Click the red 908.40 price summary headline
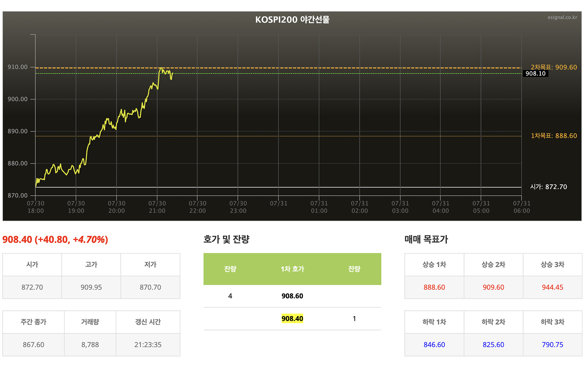This screenshot has height=365, width=588. (55, 240)
